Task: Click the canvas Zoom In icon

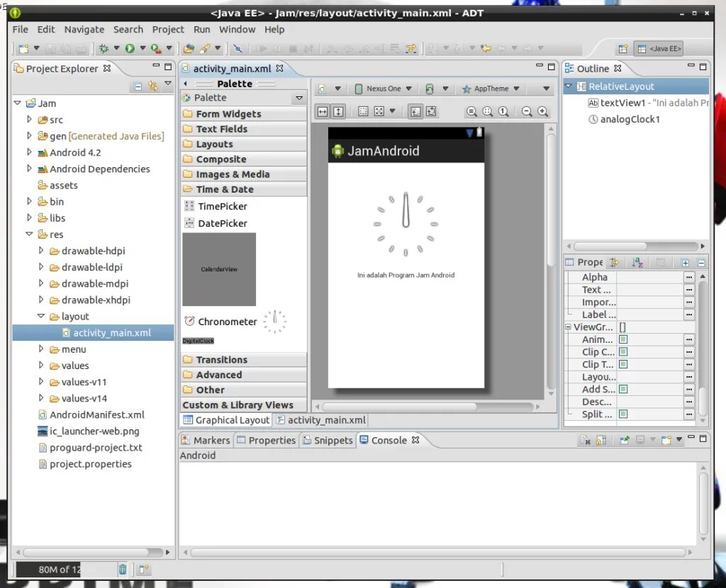Action: 542,111
